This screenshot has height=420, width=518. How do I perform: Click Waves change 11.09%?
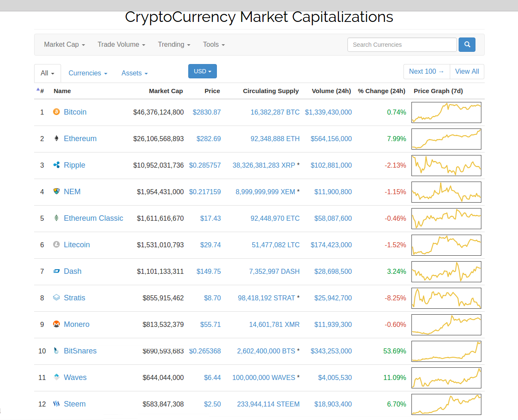395,377
